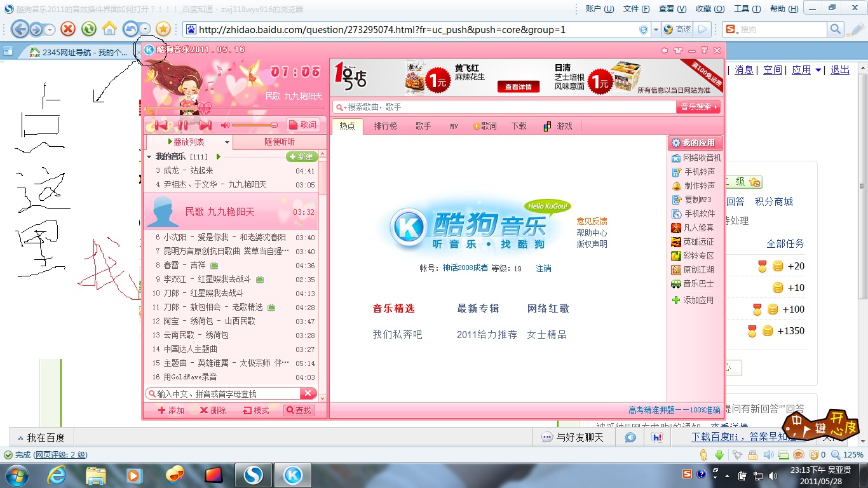Open KuGou music from the taskbar
The width and height of the screenshot is (868, 488).
point(292,474)
